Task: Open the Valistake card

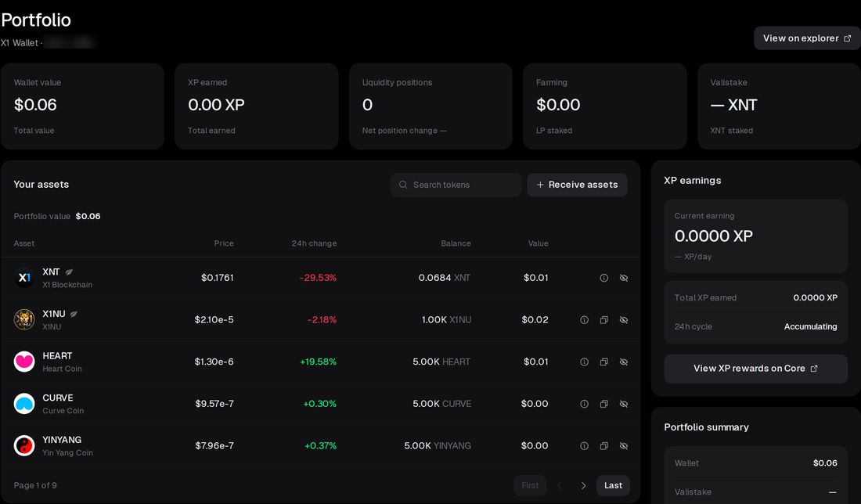Action: (779, 106)
